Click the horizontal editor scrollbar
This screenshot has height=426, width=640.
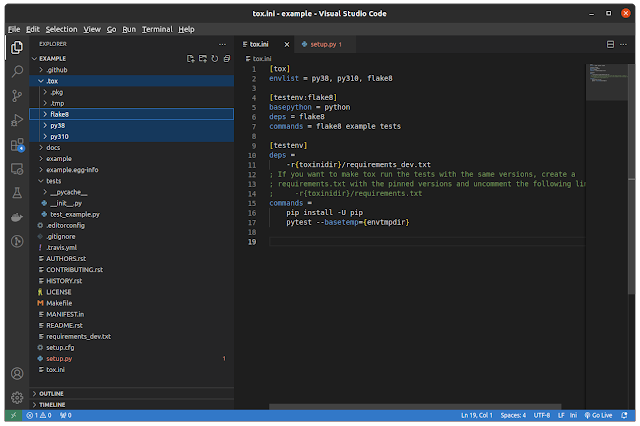[415, 407]
